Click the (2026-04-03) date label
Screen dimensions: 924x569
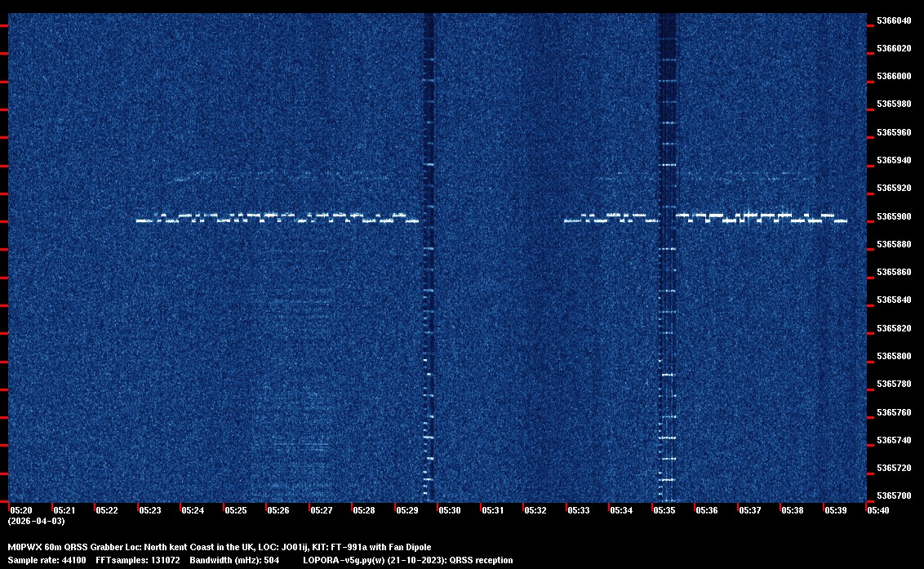36,521
